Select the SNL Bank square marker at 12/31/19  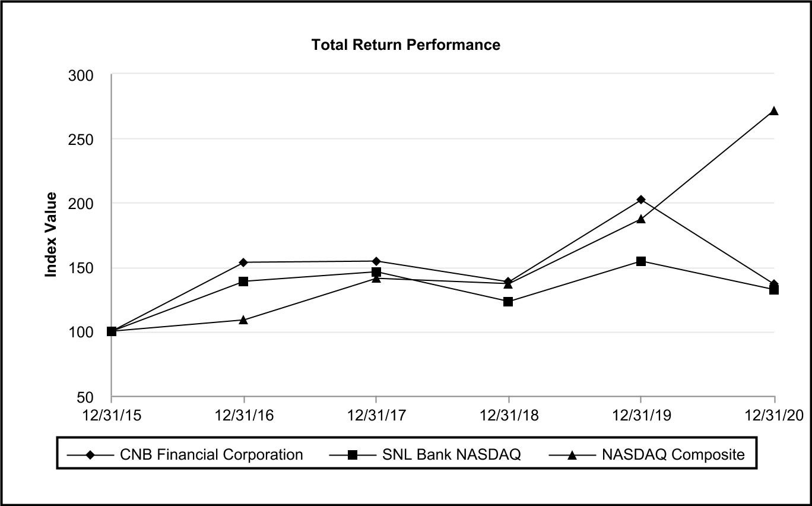pos(641,261)
